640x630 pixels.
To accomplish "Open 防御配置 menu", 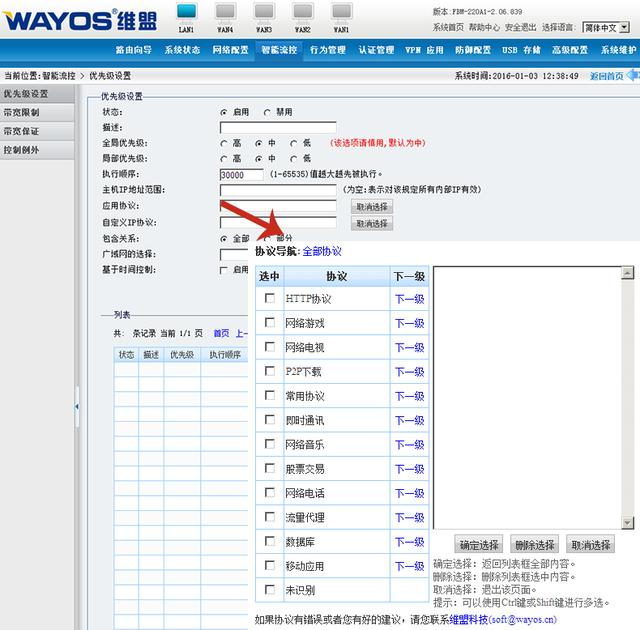I will point(473,50).
